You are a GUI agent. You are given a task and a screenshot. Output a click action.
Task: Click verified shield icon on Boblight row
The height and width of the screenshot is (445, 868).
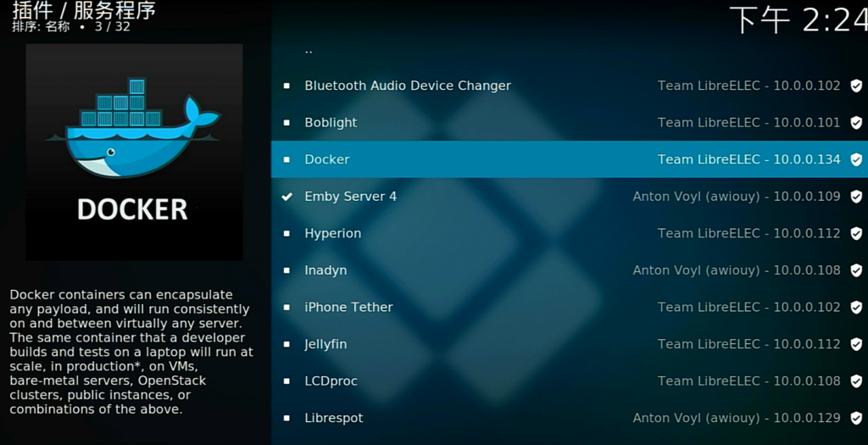[856, 123]
